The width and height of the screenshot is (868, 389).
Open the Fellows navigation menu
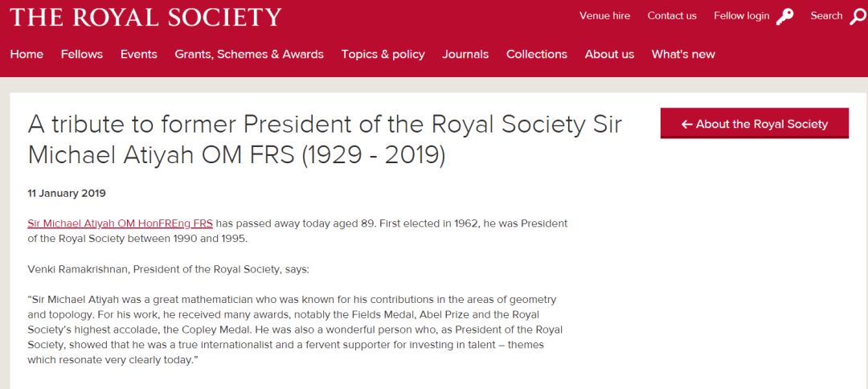[81, 54]
